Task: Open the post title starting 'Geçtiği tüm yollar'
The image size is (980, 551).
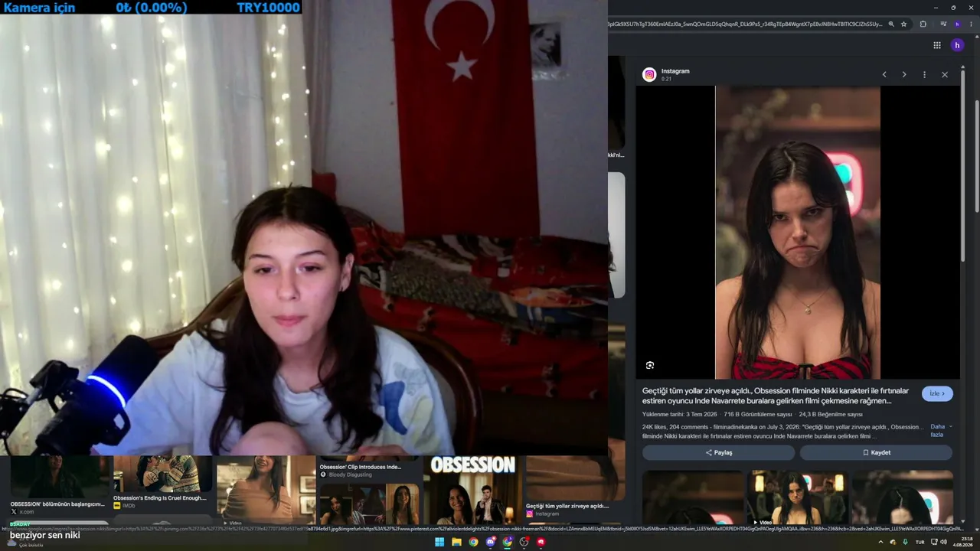Action: 776,396
